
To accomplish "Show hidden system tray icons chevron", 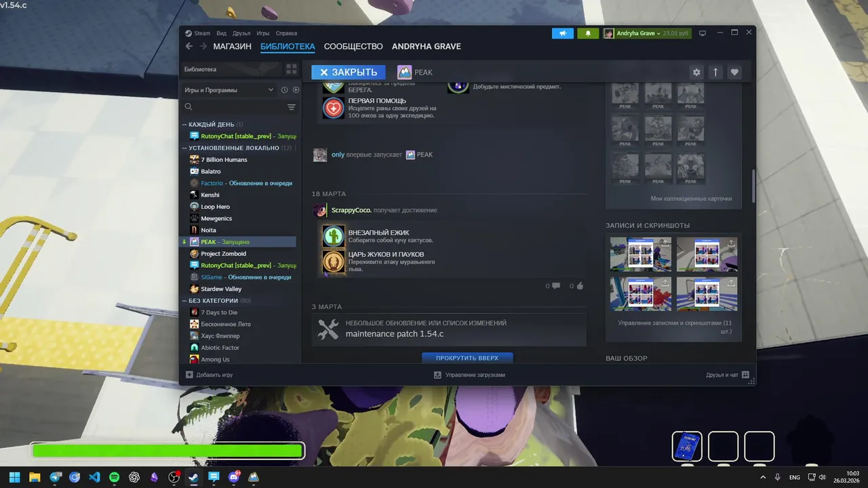I will 763,477.
